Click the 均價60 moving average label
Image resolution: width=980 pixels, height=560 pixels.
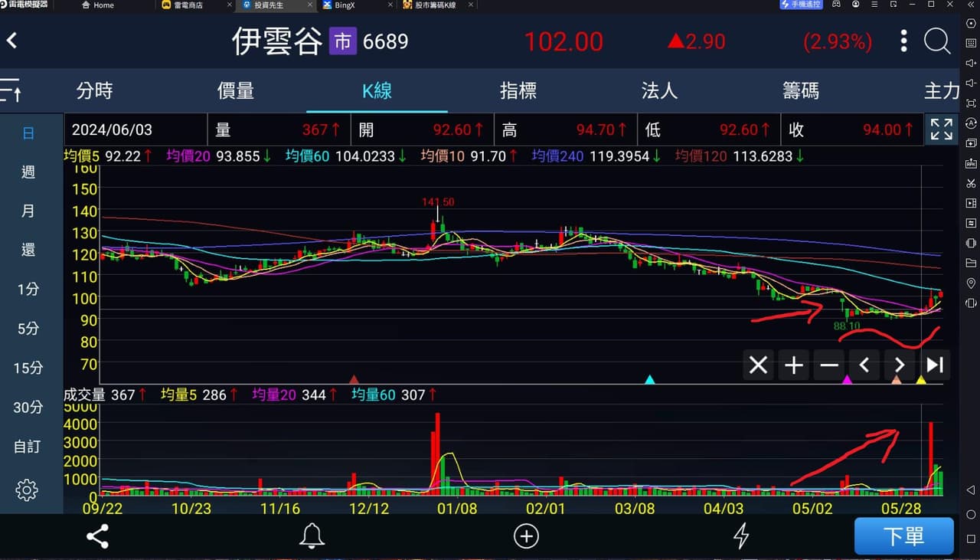coord(308,156)
